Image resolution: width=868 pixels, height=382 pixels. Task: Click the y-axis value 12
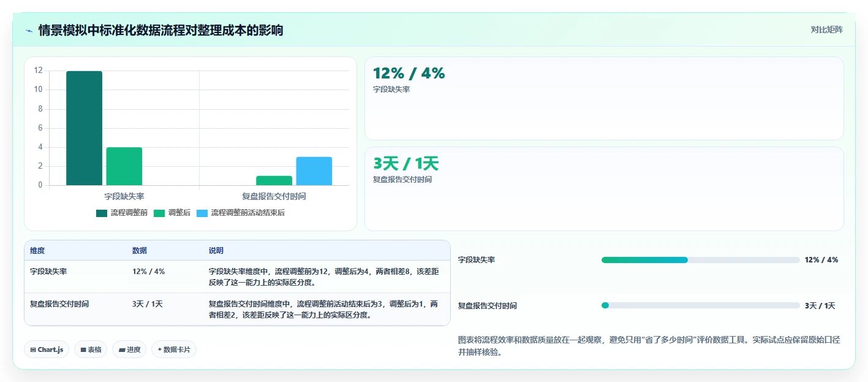(38, 71)
